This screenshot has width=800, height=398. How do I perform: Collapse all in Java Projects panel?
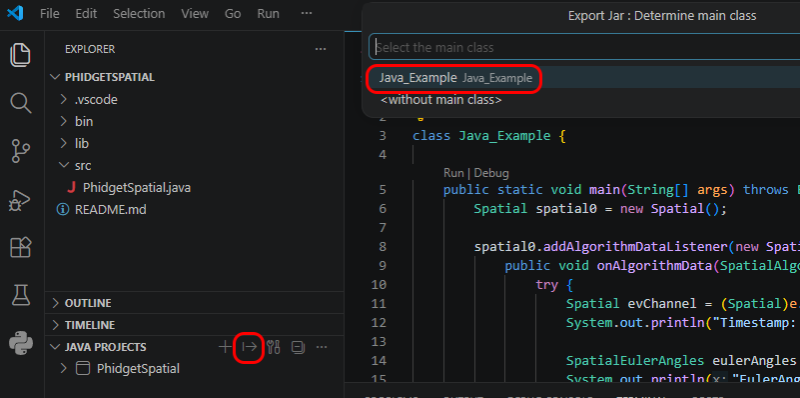298,347
